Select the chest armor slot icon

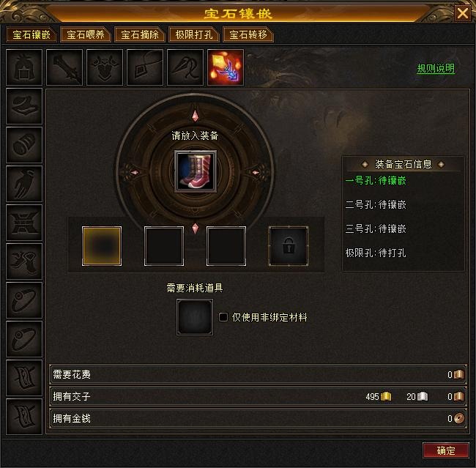click(x=105, y=67)
